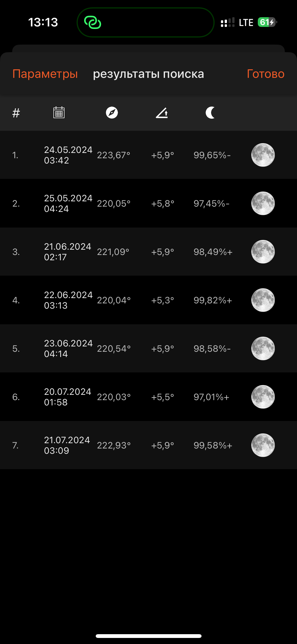
Task: Tap the crescent moon phase column icon
Action: [211, 113]
